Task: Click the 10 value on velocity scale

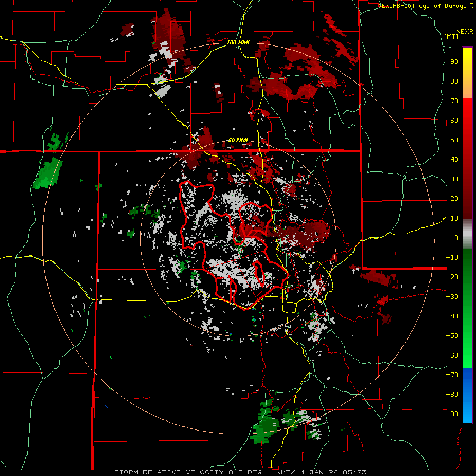Action: pos(454,218)
